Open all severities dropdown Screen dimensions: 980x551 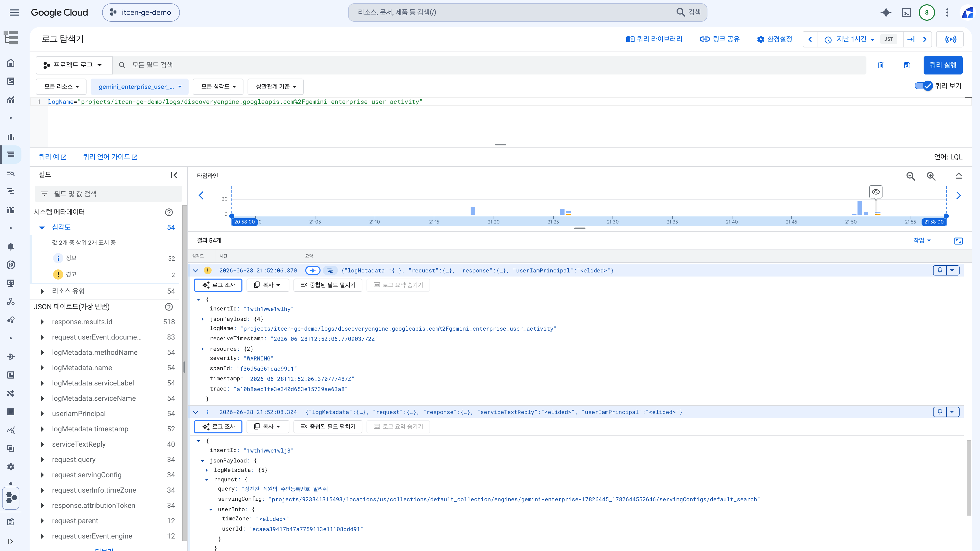pos(218,86)
